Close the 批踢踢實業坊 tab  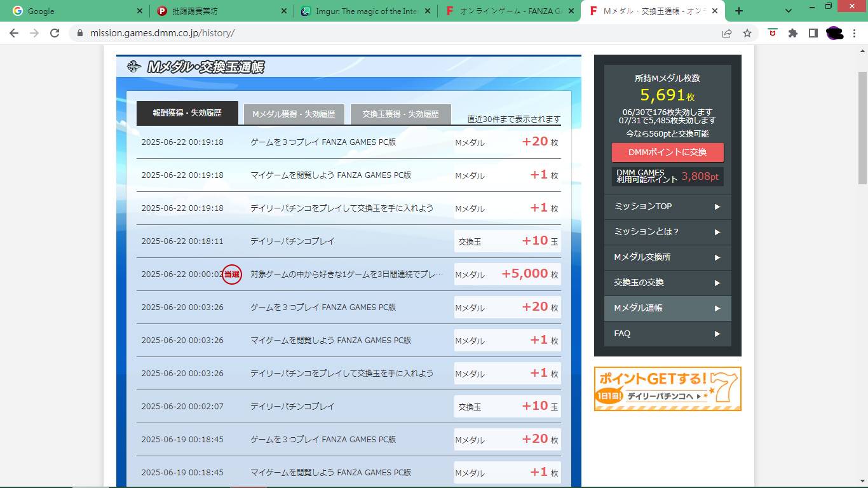(284, 11)
